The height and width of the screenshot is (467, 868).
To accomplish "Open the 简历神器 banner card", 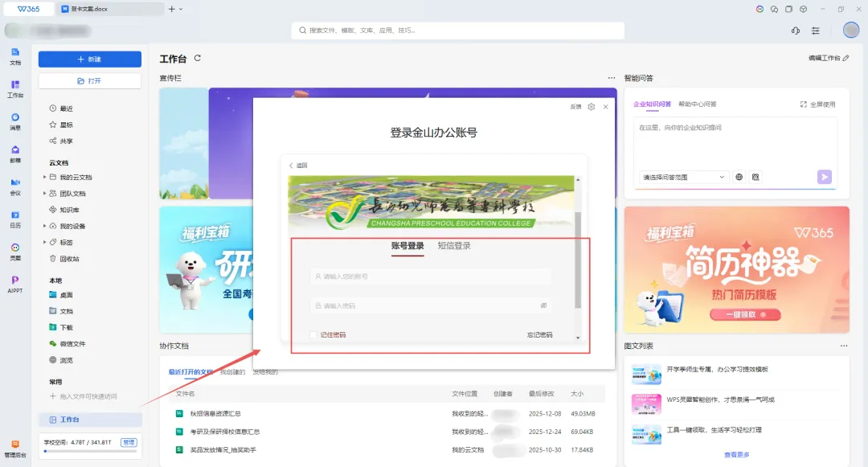I will [737, 269].
